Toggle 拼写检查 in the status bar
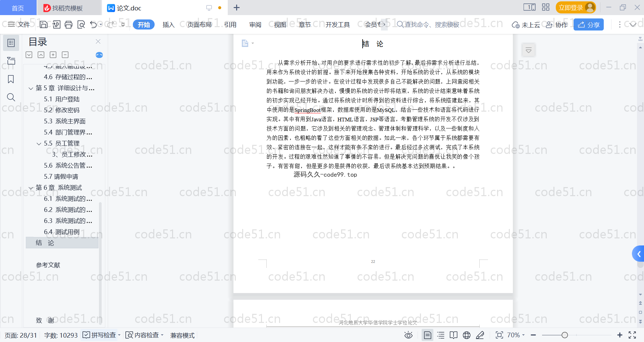 point(99,335)
